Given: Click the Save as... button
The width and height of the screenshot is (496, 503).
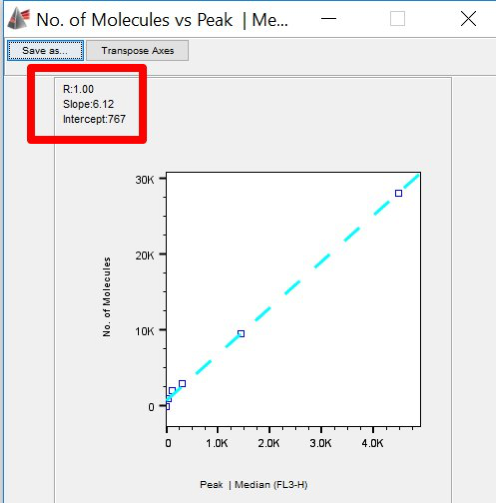Looking at the screenshot, I should (45, 51).
